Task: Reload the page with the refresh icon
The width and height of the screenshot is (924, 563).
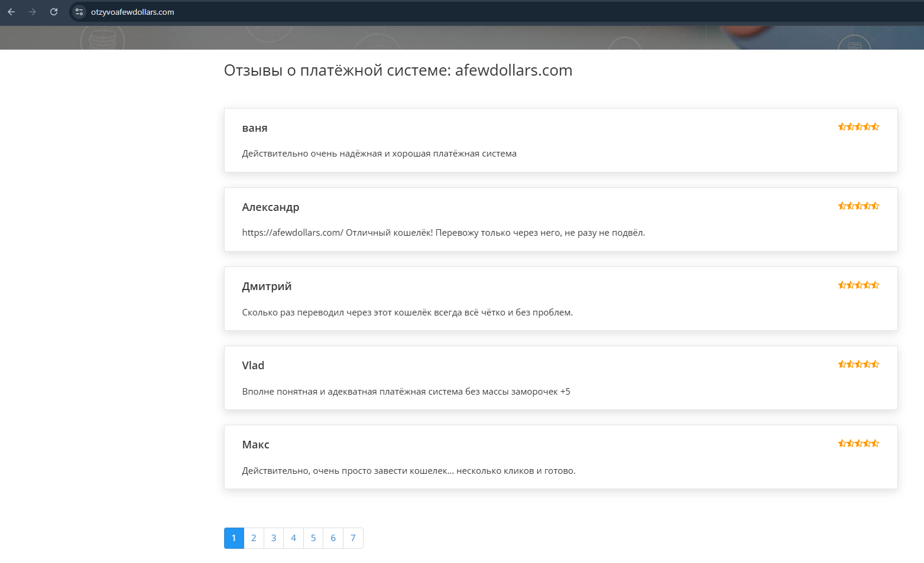Action: point(54,12)
